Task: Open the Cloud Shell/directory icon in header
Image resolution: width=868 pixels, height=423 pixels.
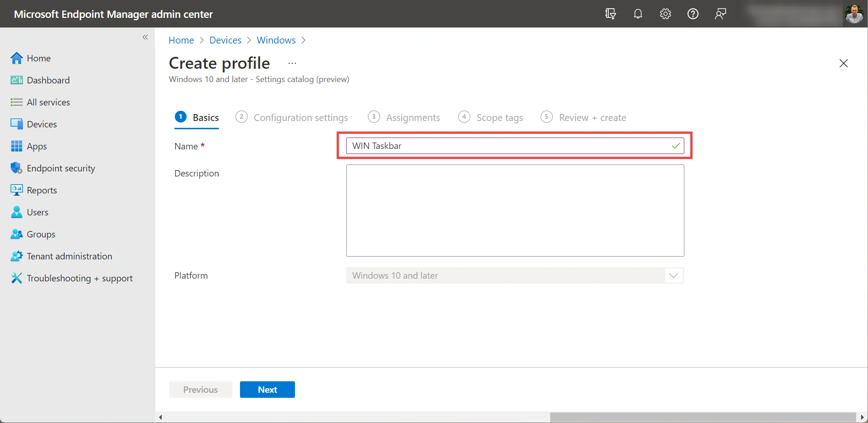Action: (610, 14)
